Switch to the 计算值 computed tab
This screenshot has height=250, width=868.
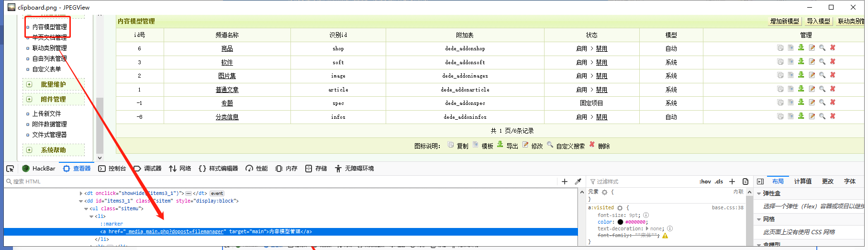(803, 181)
